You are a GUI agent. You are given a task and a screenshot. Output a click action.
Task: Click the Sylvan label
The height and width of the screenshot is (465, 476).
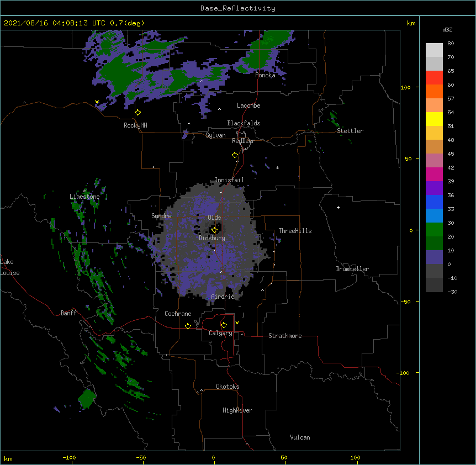pyautogui.click(x=215, y=135)
